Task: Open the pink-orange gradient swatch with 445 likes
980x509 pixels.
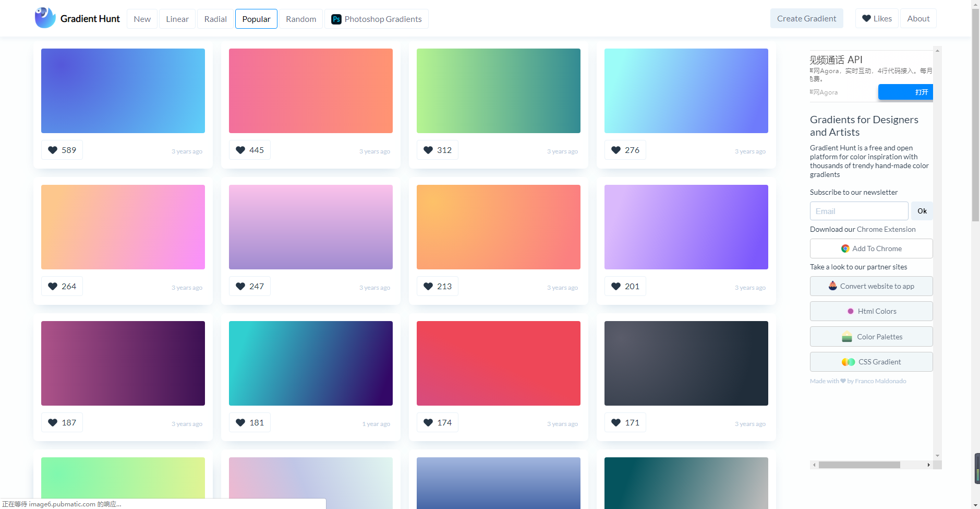Action: pyautogui.click(x=311, y=91)
